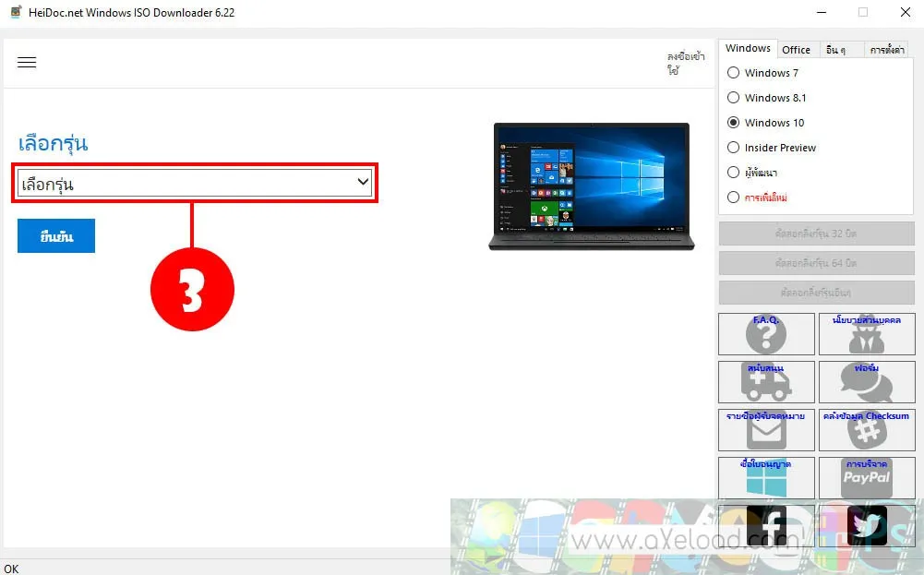Viewport: 924px width, 575px height.
Task: Click the sign-in link ลงชื่อเข้าใช้
Action: (685, 63)
